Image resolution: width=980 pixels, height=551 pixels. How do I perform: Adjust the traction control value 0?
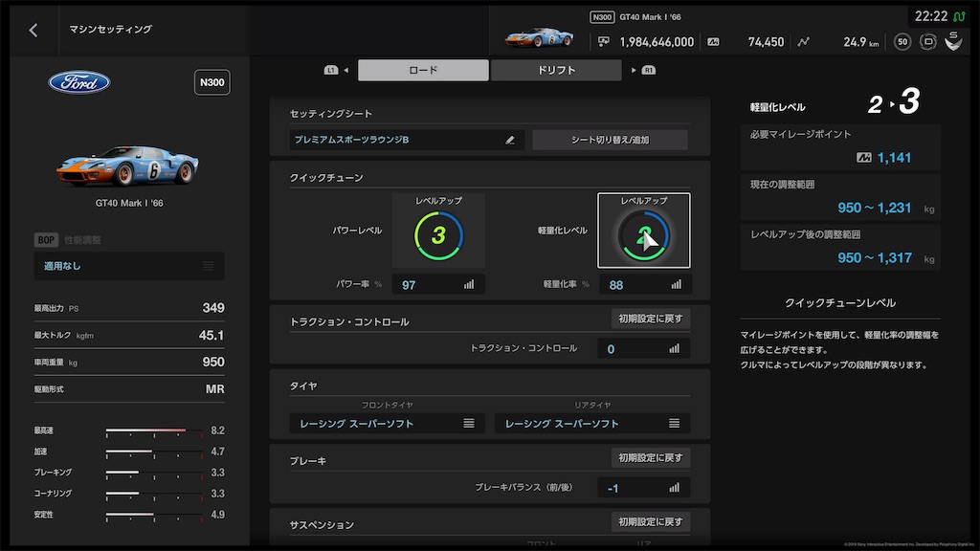644,348
